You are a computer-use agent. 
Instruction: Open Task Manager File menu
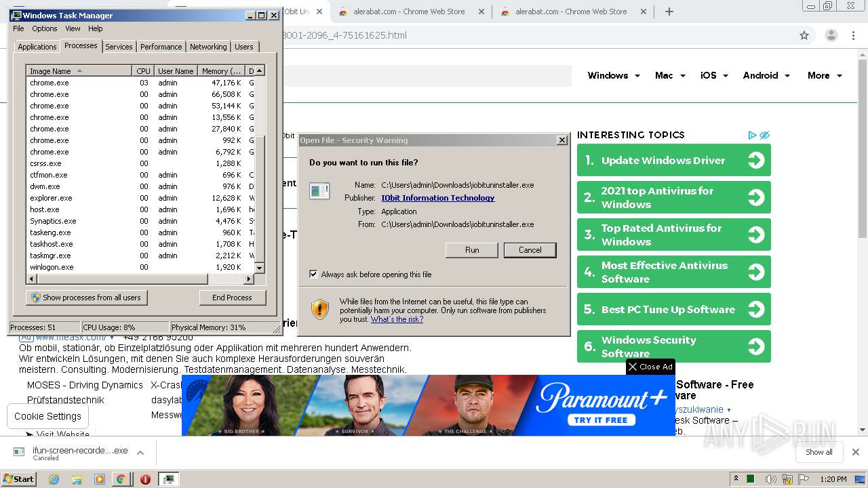pyautogui.click(x=18, y=28)
